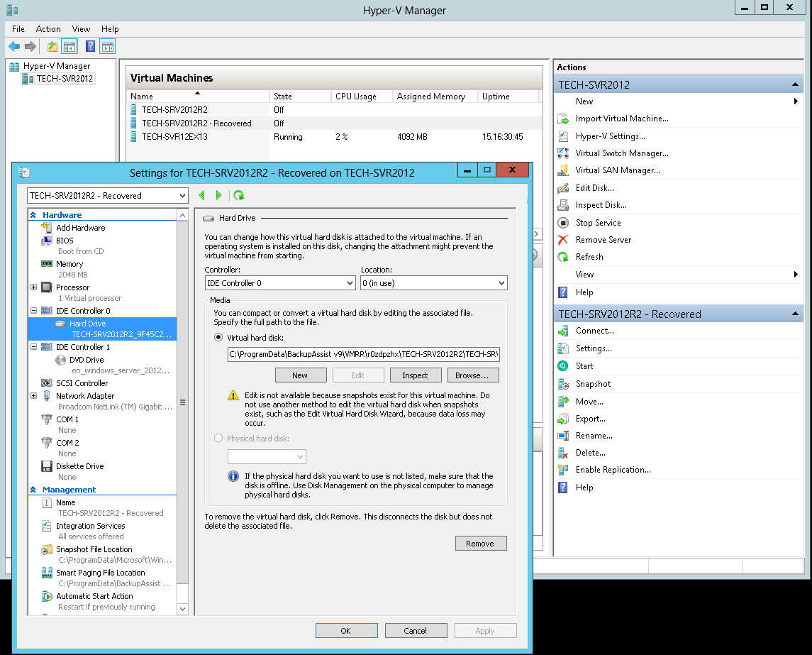Select Integration Services in Management tree
812x655 pixels.
click(91, 525)
